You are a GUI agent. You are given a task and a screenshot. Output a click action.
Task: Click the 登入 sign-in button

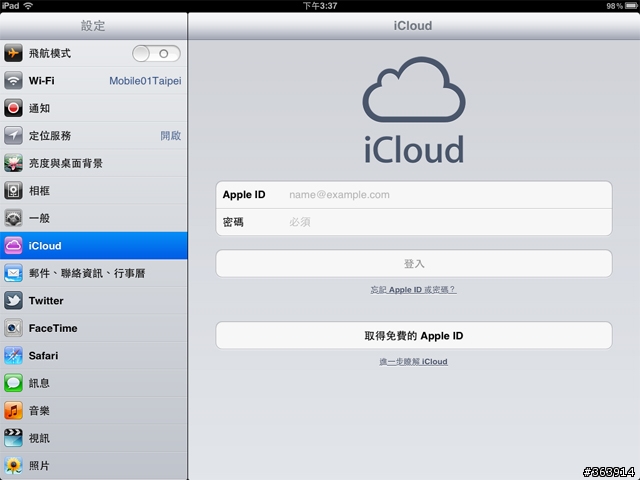tap(414, 264)
